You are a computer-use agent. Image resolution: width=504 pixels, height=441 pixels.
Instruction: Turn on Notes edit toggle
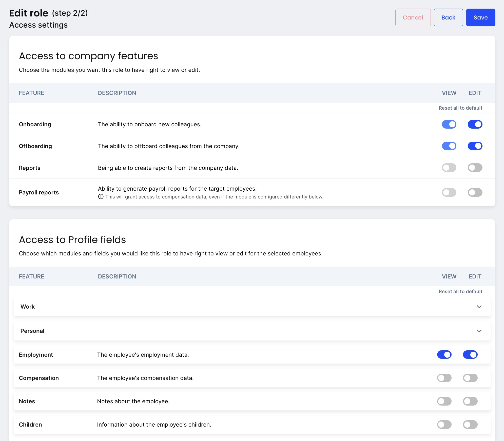click(470, 401)
